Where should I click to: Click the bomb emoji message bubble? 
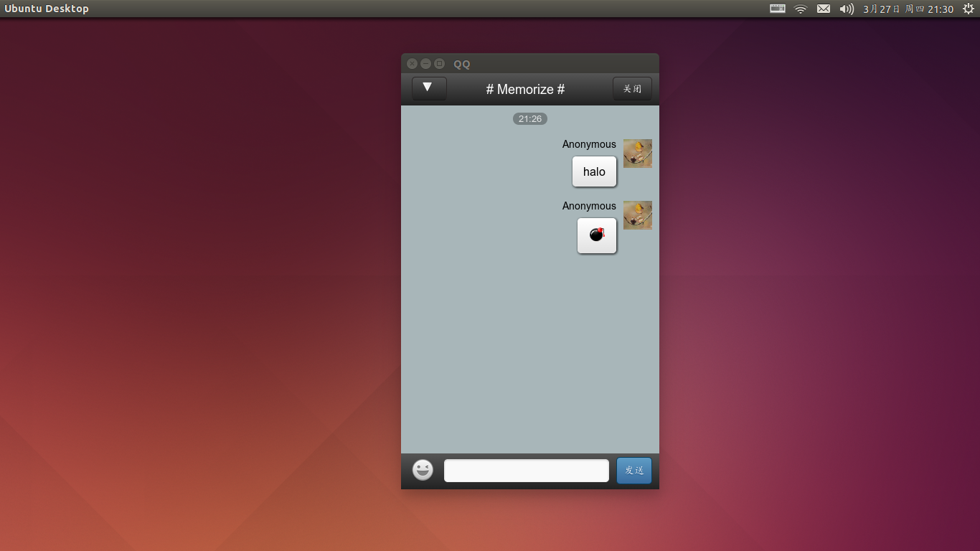597,235
